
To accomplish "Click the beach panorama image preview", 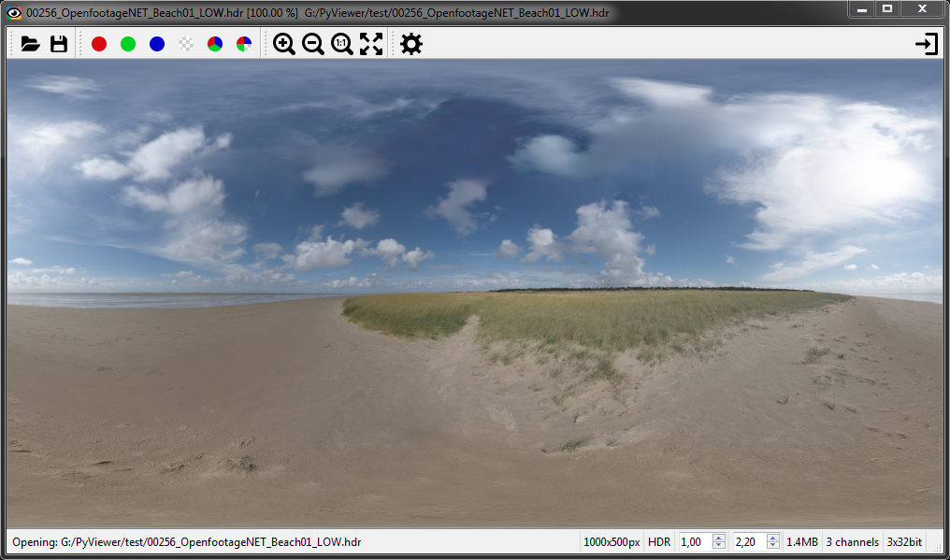I will click(474, 294).
